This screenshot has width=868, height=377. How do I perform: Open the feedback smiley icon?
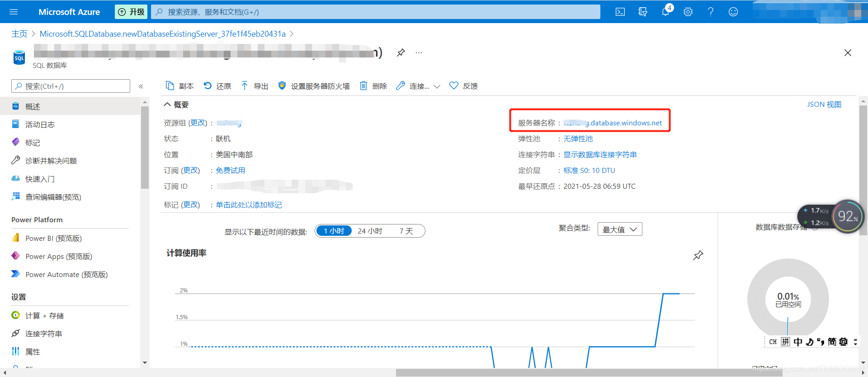pyautogui.click(x=733, y=12)
